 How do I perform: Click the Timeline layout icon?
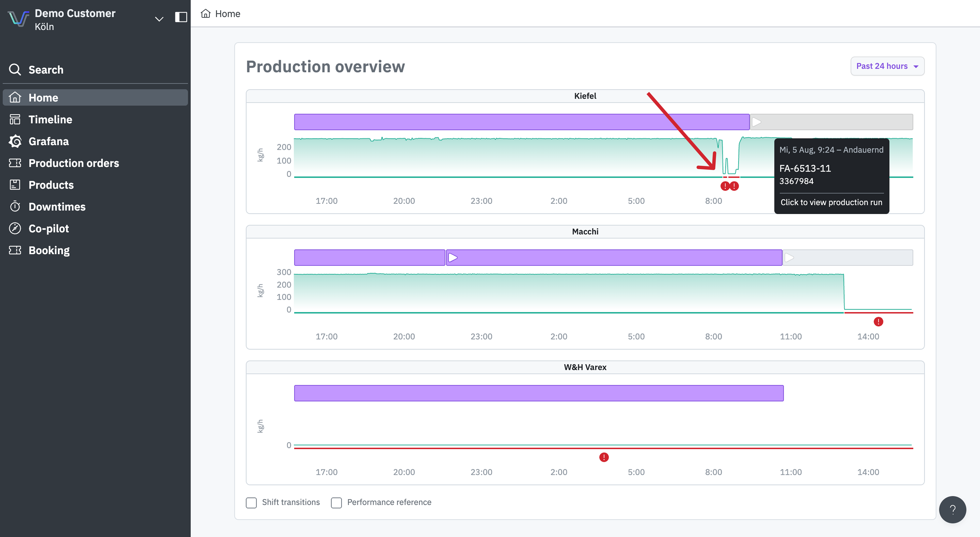pyautogui.click(x=15, y=119)
